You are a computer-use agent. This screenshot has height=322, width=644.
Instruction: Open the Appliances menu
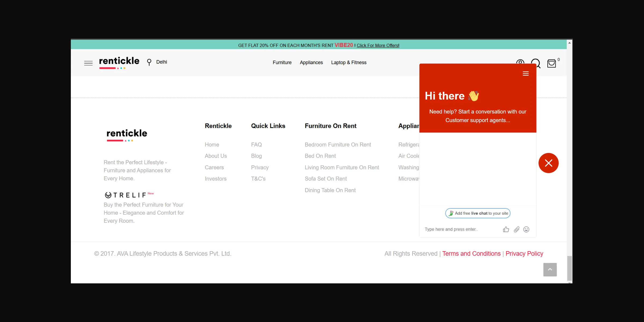pyautogui.click(x=311, y=63)
